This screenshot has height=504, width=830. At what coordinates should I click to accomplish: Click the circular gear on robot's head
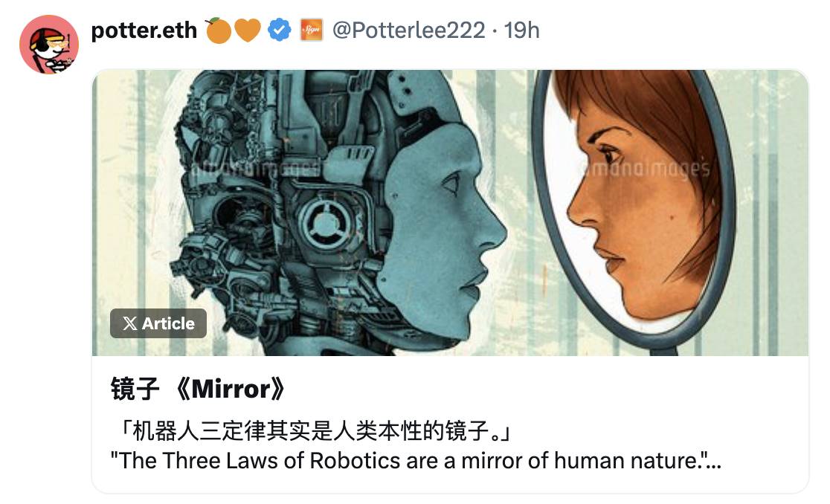tap(324, 223)
